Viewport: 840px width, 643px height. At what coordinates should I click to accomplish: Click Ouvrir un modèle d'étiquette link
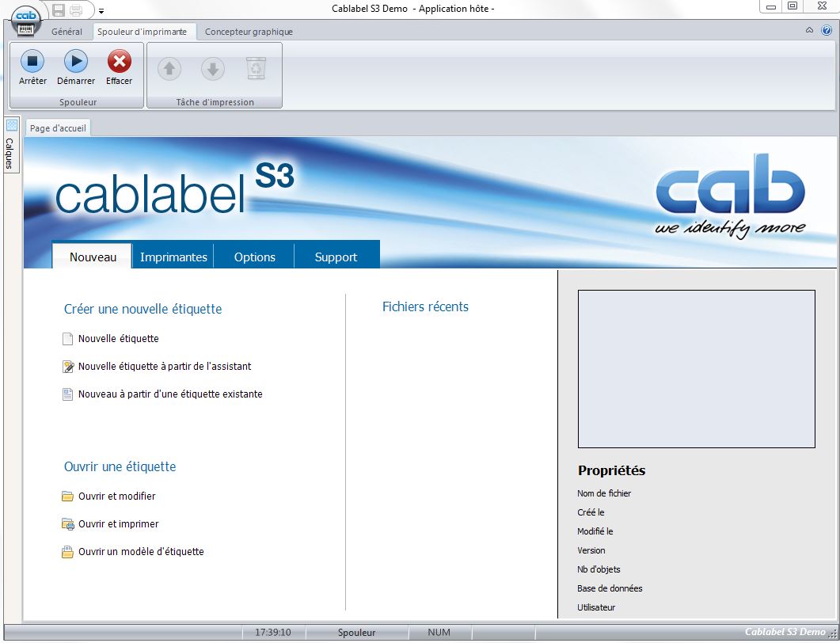tap(141, 551)
